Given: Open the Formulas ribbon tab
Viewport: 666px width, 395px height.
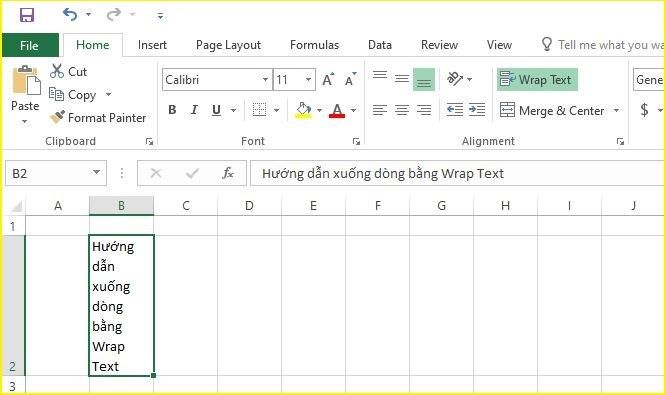Looking at the screenshot, I should pyautogui.click(x=314, y=45).
